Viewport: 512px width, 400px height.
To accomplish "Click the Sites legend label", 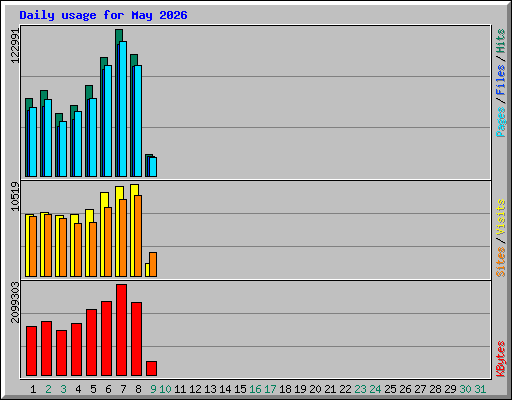I will pyautogui.click(x=501, y=262).
